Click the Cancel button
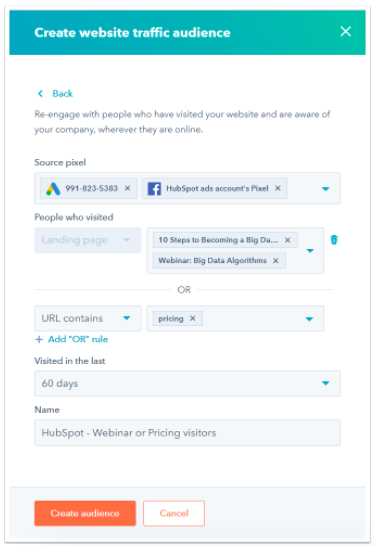Image resolution: width=374 pixels, height=546 pixels. pyautogui.click(x=174, y=513)
